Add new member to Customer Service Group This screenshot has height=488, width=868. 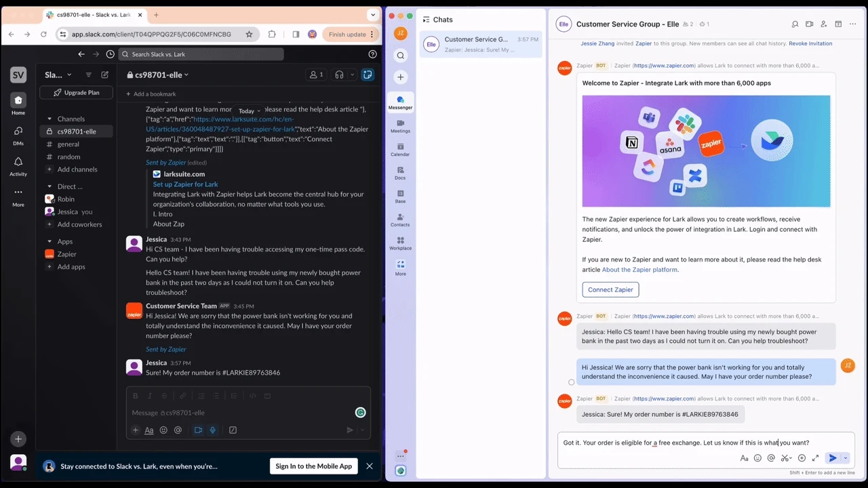[823, 24]
